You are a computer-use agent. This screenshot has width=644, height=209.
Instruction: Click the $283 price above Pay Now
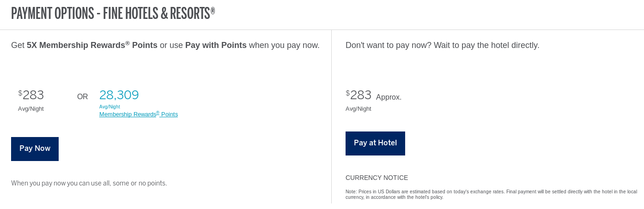click(x=32, y=95)
